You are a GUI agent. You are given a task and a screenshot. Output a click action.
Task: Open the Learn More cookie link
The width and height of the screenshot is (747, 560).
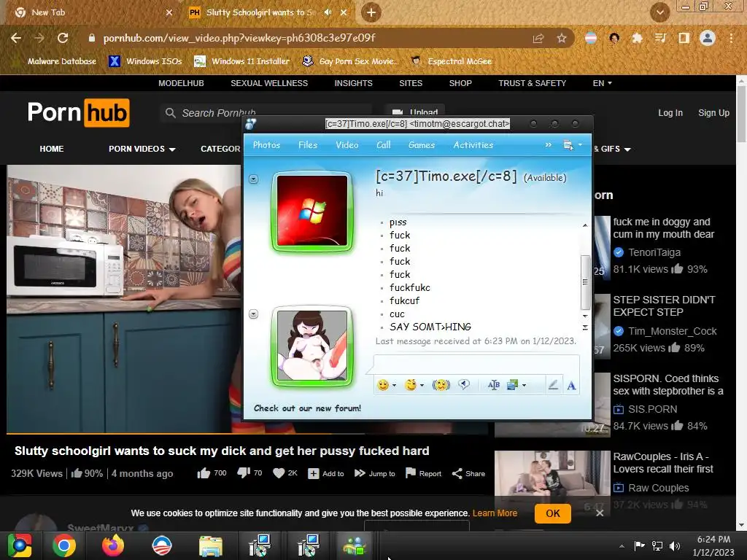click(495, 513)
